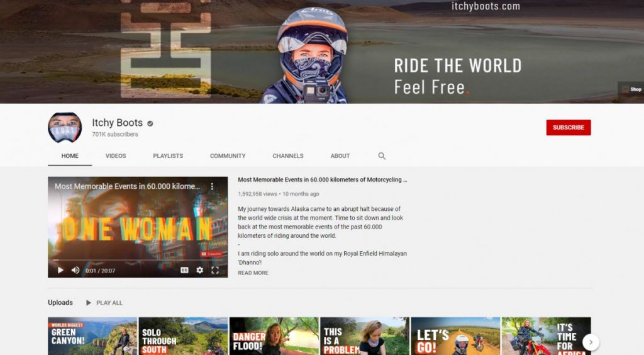
Task: Click the Subscribe watermark in the video
Action: (x=211, y=254)
